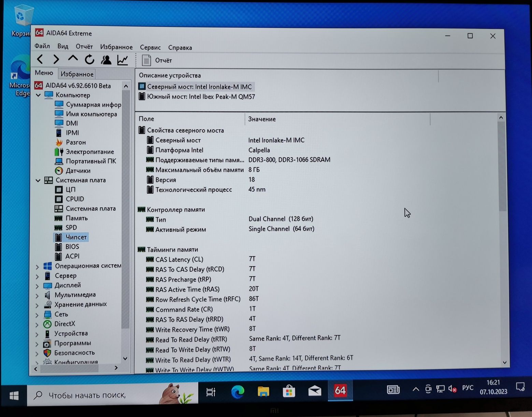Expand the Операционная система node

click(37, 267)
